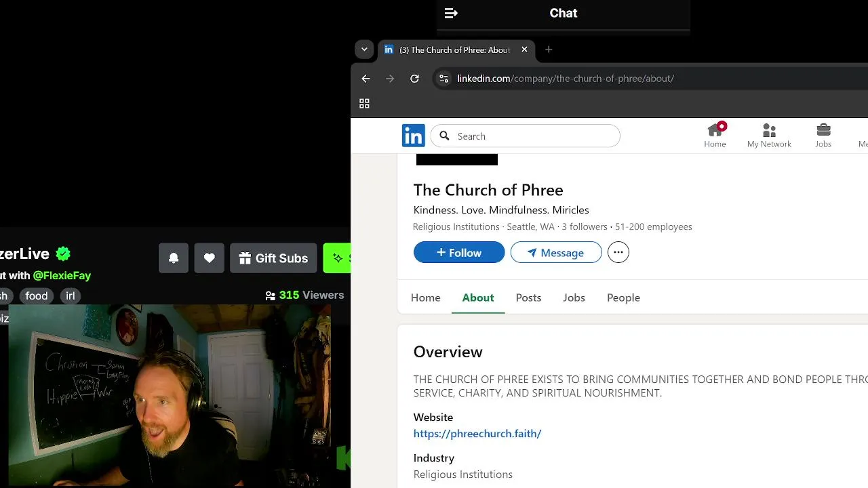Follow the channel with the heart button
The width and height of the screenshot is (868, 488).
tap(210, 258)
